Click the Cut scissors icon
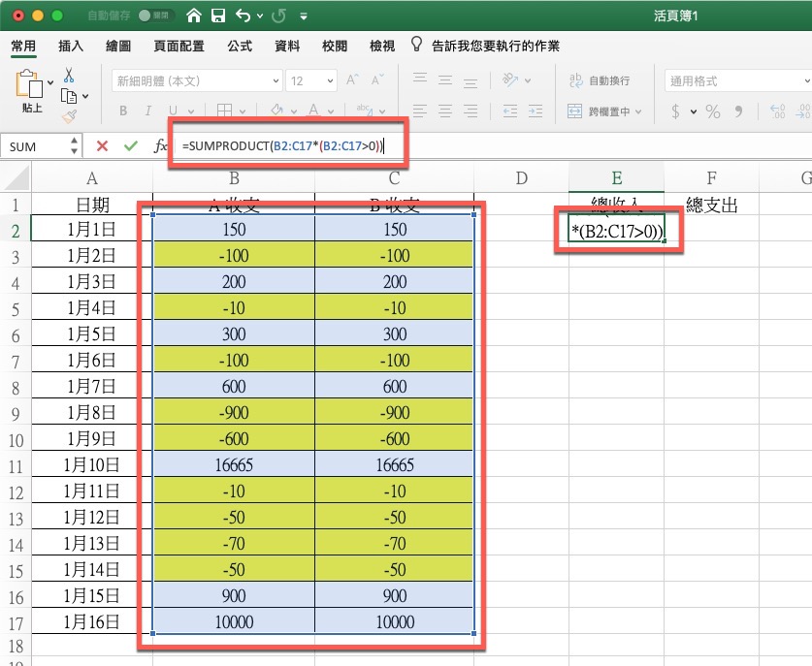The width and height of the screenshot is (812, 666). (69, 75)
